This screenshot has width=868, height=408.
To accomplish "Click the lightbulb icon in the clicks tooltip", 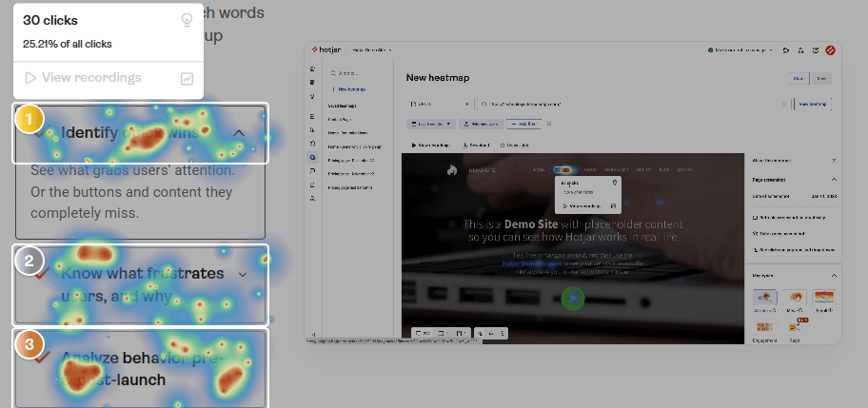I will coord(187,20).
